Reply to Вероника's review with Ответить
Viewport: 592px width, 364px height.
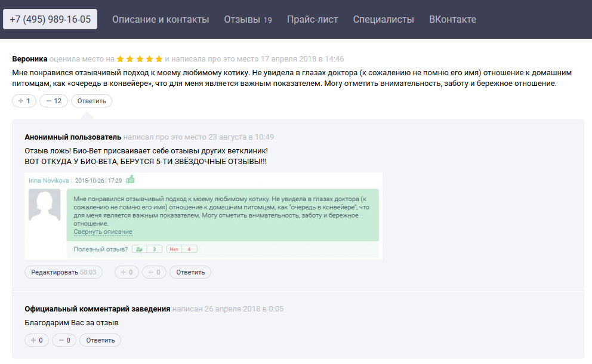pos(92,101)
